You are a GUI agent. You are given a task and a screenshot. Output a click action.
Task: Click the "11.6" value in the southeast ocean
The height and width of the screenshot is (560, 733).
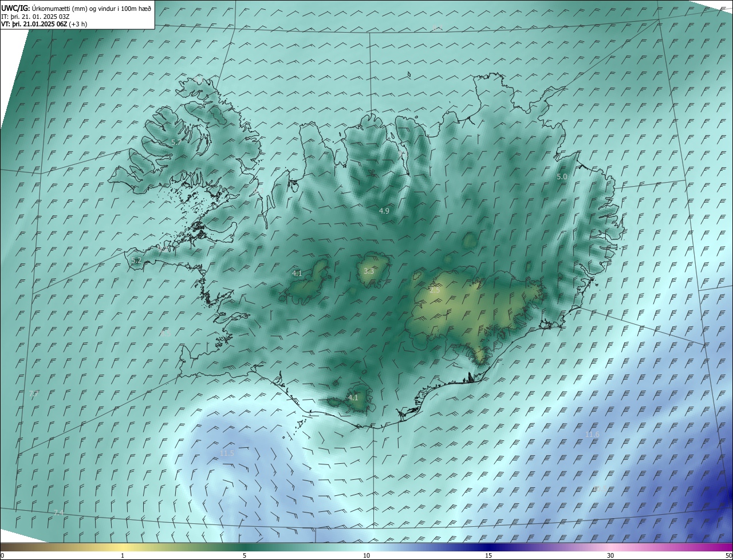tap(592, 435)
